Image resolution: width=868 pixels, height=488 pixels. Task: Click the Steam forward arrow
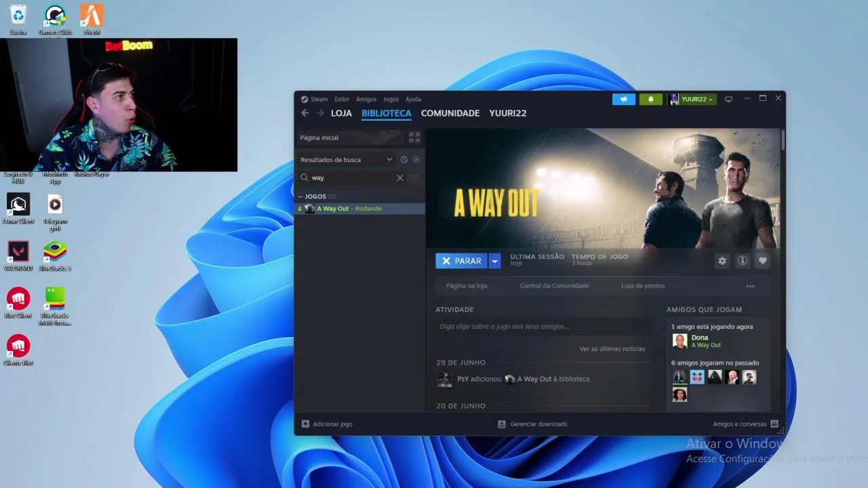[x=320, y=113]
